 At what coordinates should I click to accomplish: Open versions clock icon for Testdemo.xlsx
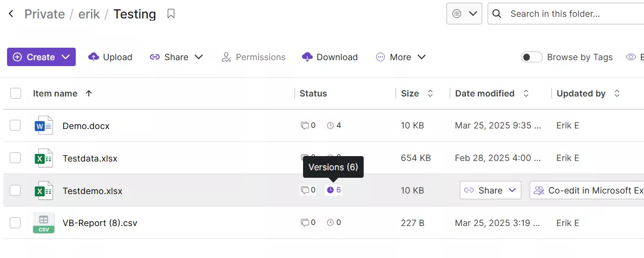click(330, 190)
